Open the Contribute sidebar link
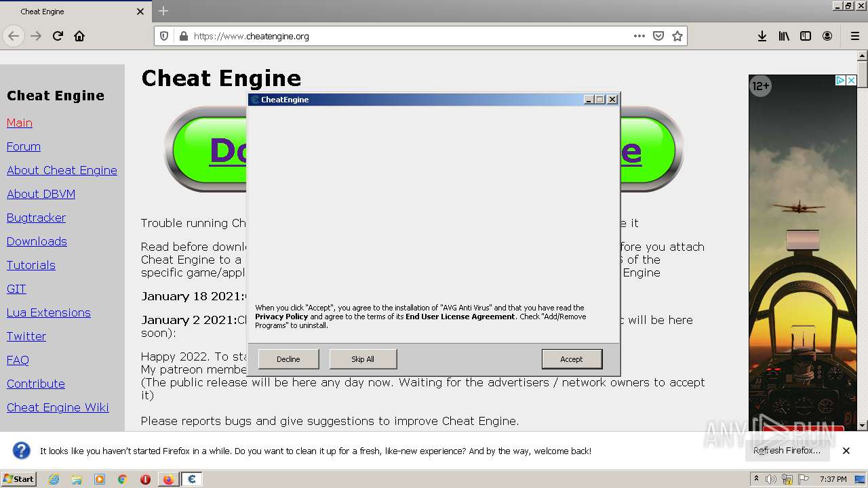 coord(36,384)
